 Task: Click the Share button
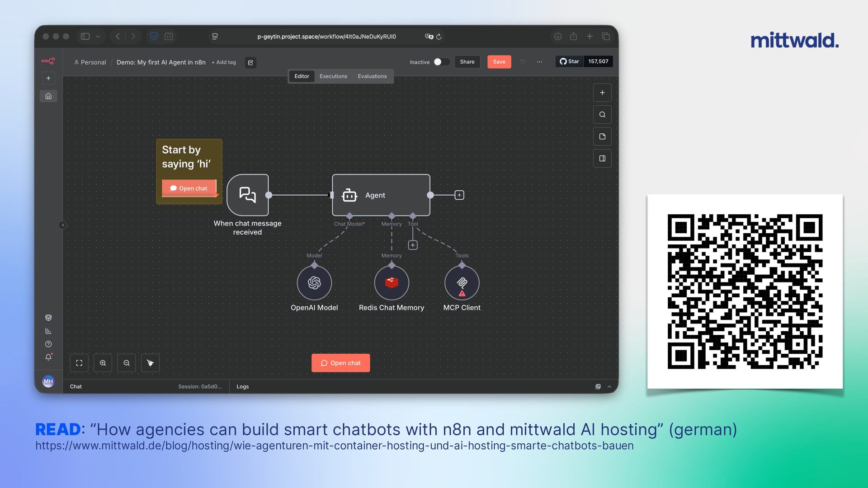tap(467, 62)
